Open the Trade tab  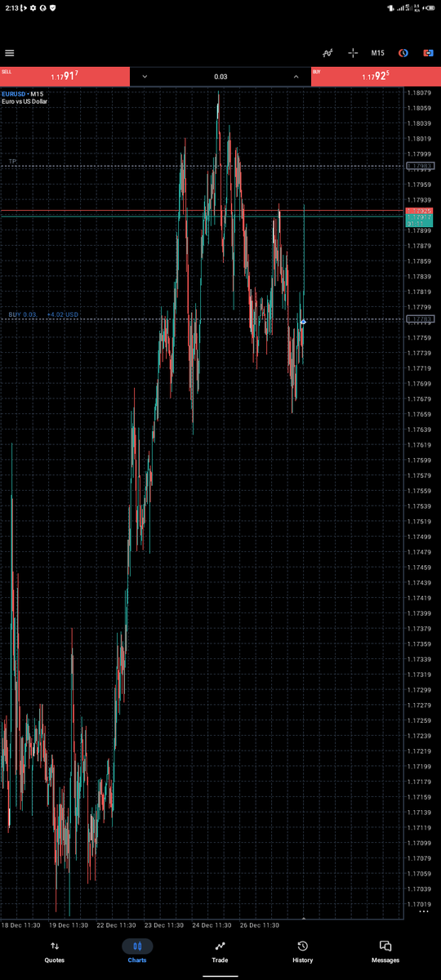click(x=220, y=951)
